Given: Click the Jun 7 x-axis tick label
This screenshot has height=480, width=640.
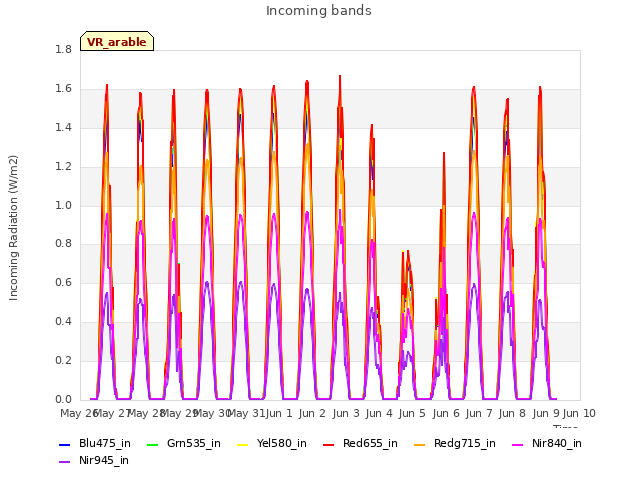Looking at the screenshot, I should click(x=479, y=413).
